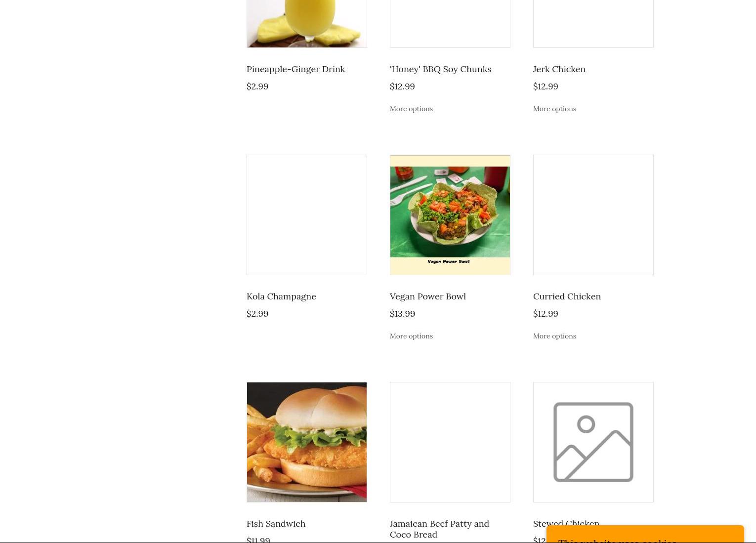Open the Kola Champagne product title
Viewport: 756px width, 543px height.
[281, 296]
